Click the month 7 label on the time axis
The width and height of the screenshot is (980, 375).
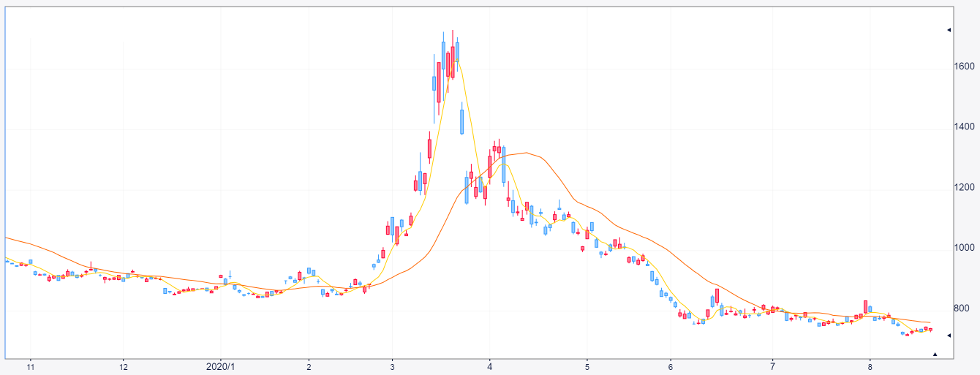772,366
